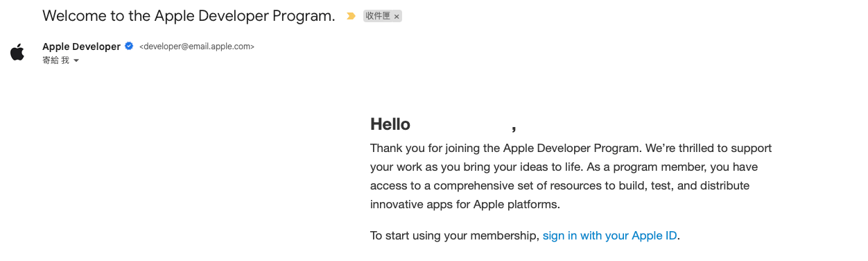Select the developer@email.apple.com sender address

[197, 47]
